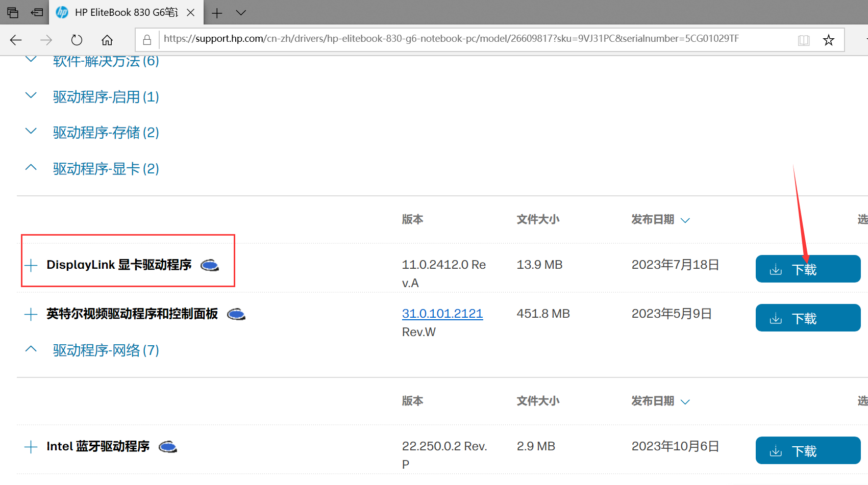
Task: Click the 驱动程序-网络 (7) category link
Action: tap(106, 350)
